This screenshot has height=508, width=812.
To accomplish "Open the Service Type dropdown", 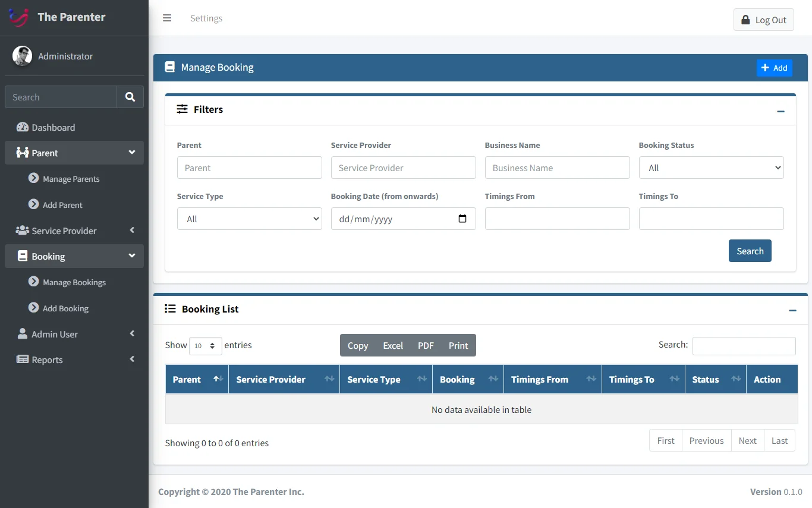I will [x=249, y=219].
